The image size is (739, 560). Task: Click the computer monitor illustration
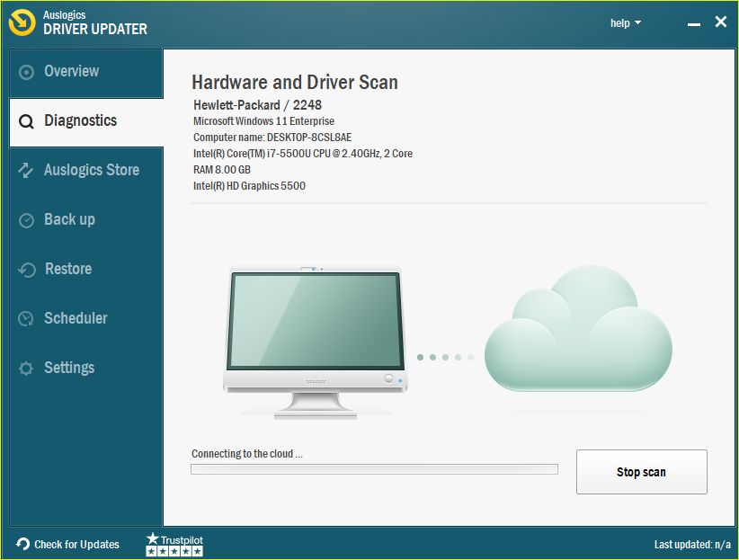(316, 342)
